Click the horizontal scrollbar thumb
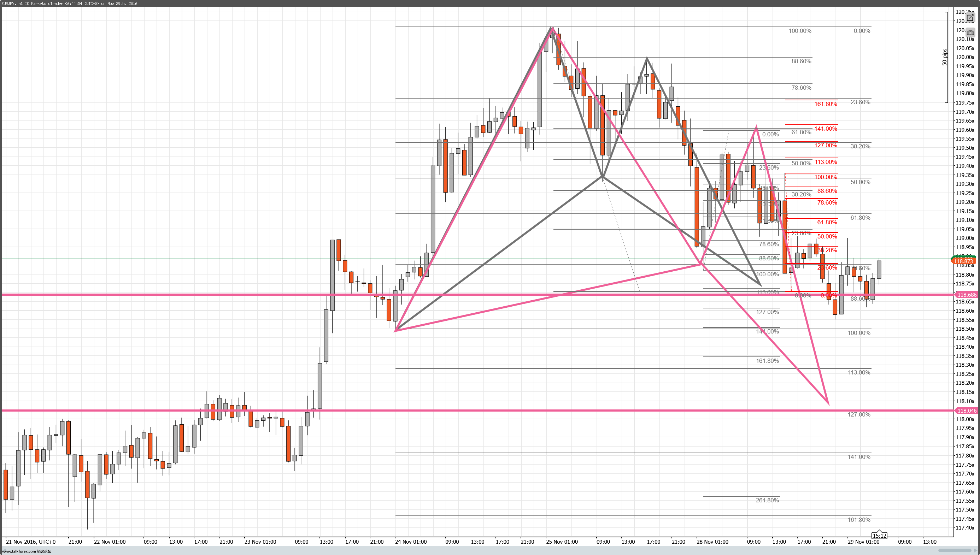Viewport: 980px width, 555px height. 954,550
